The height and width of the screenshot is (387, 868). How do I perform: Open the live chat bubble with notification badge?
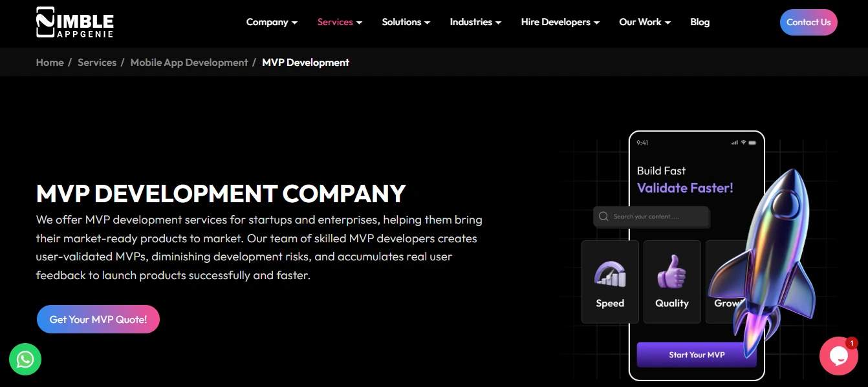click(x=838, y=356)
